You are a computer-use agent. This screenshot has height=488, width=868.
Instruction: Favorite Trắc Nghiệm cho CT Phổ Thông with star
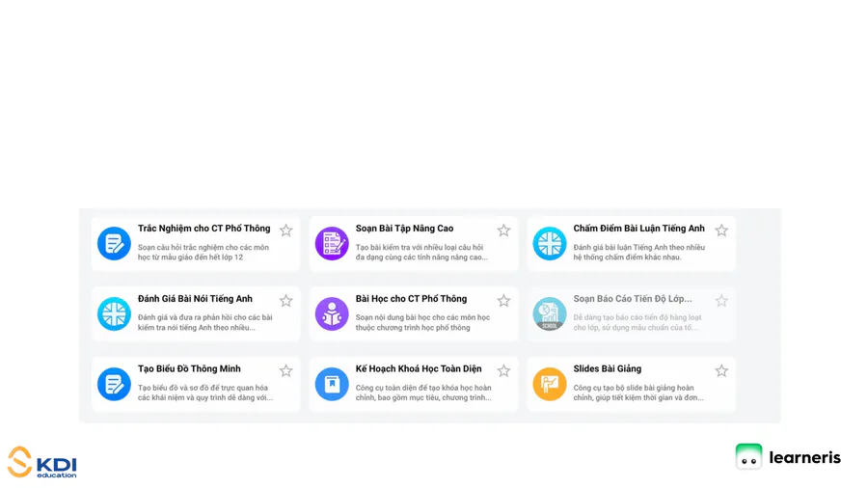tap(286, 230)
